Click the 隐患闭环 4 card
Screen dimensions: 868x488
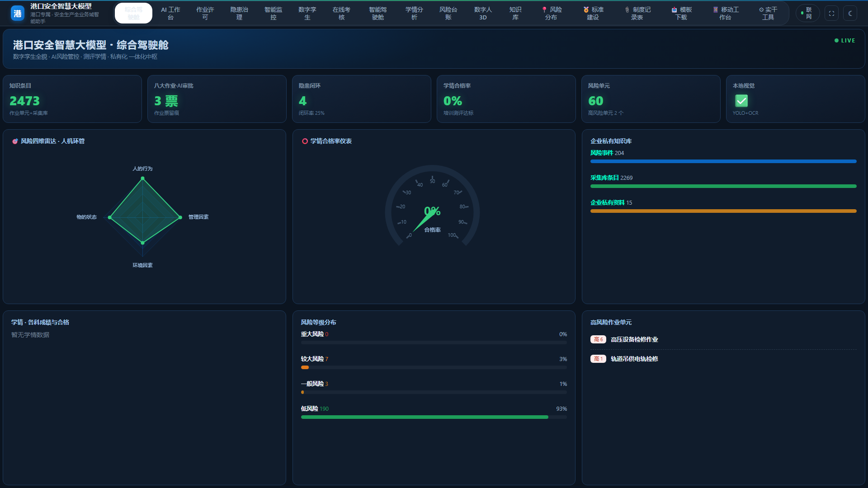coord(362,99)
